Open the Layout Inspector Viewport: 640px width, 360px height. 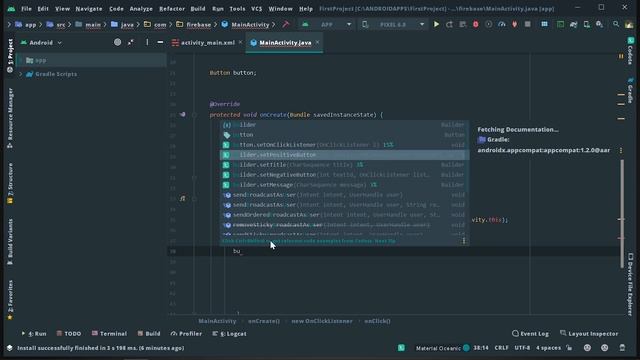(589, 333)
